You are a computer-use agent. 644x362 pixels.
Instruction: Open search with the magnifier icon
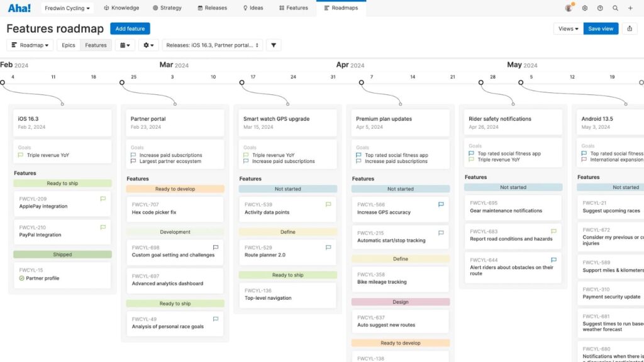[x=615, y=8]
